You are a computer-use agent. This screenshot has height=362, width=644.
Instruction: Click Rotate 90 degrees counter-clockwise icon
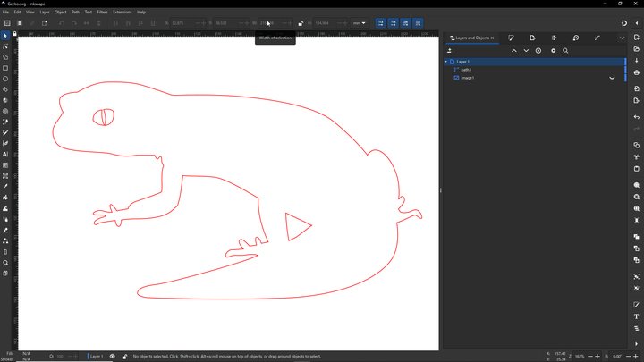pyautogui.click(x=62, y=23)
